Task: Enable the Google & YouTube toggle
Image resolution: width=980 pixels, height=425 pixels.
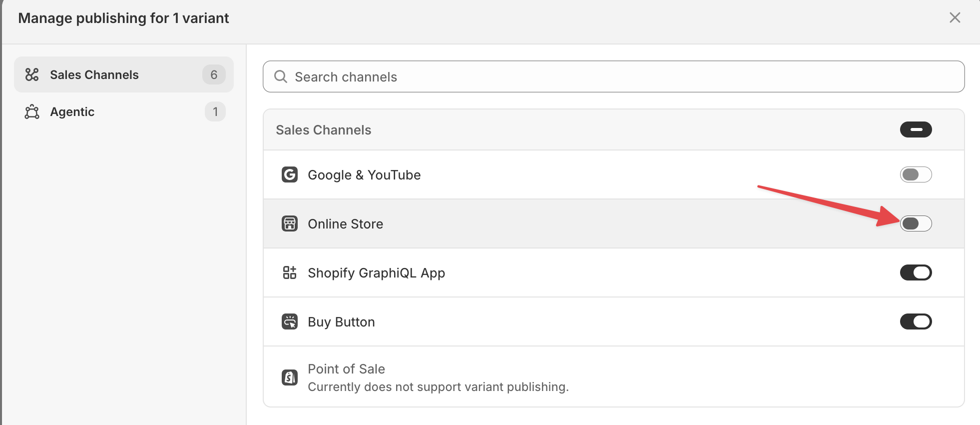Action: click(916, 174)
